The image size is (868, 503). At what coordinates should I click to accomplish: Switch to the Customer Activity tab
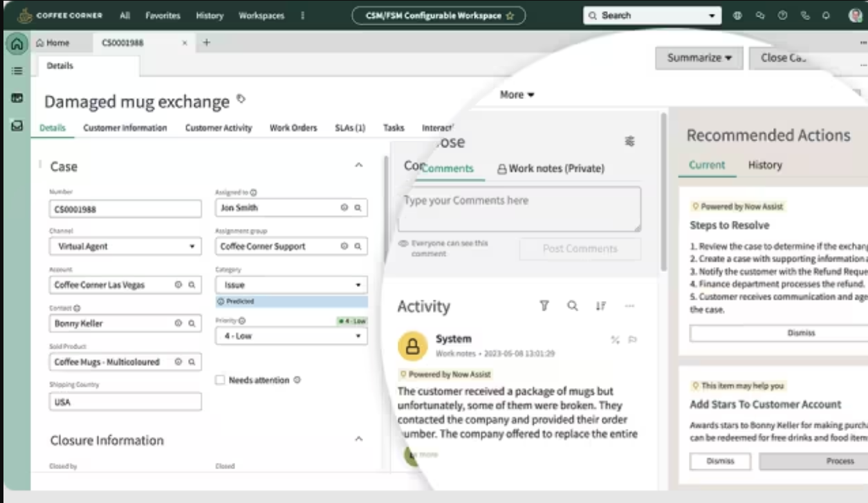pyautogui.click(x=219, y=128)
